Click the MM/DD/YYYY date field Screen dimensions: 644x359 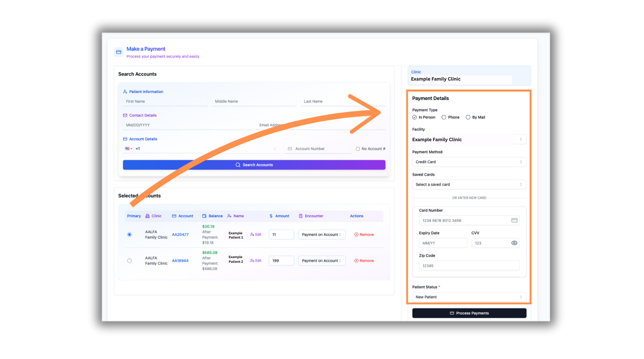(x=188, y=125)
